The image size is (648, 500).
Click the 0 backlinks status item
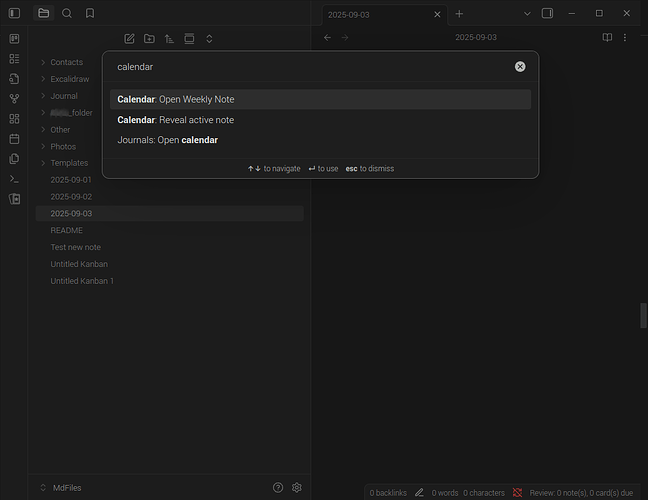388,493
